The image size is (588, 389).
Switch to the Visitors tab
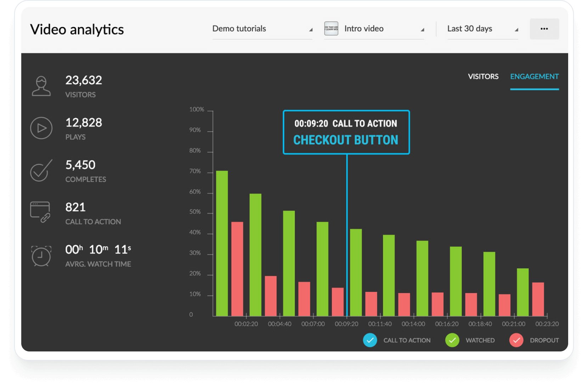point(483,77)
